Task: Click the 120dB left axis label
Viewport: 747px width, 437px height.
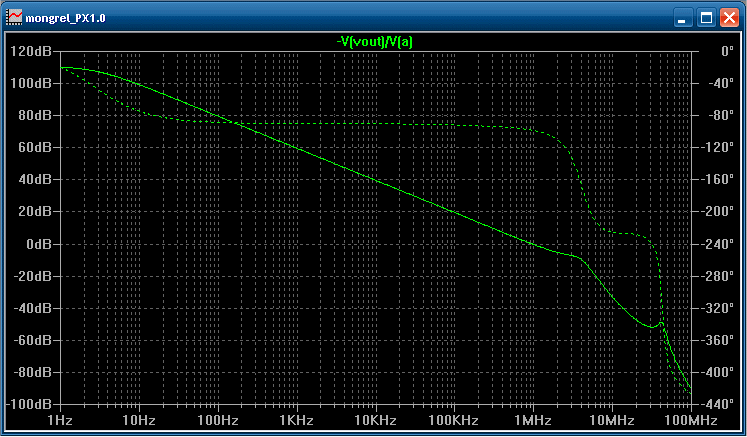Action: 31,51
